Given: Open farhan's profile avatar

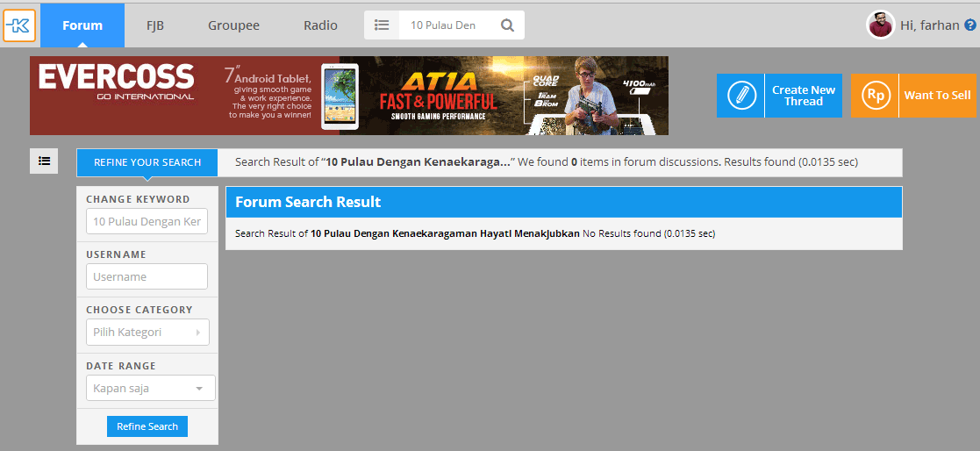Looking at the screenshot, I should click(881, 25).
